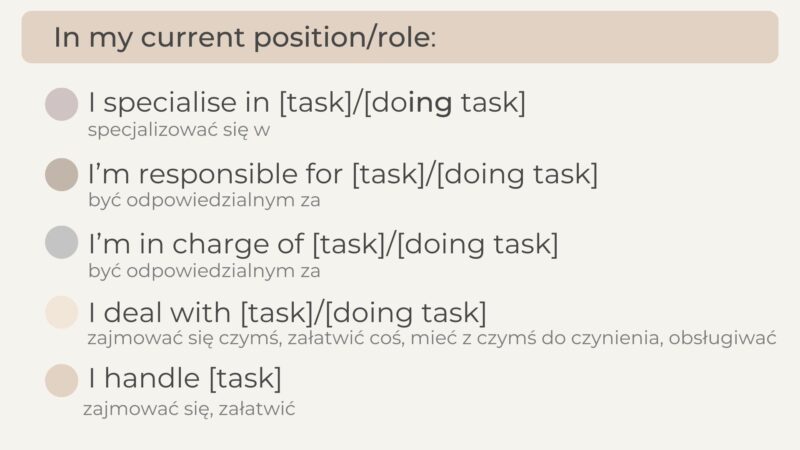Click "[doing task]" in the specialise line

tap(445, 103)
